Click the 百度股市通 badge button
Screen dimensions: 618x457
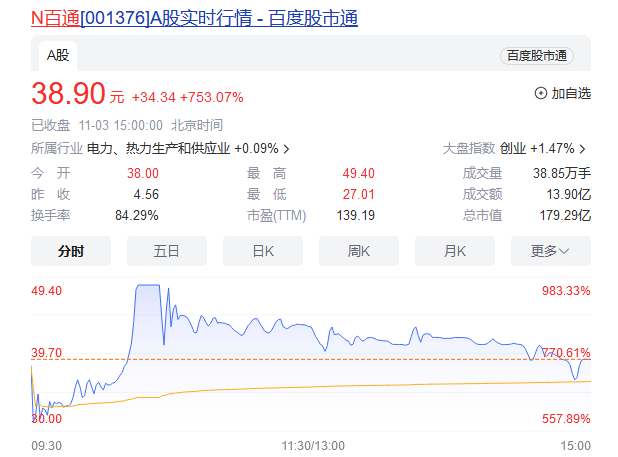(536, 56)
